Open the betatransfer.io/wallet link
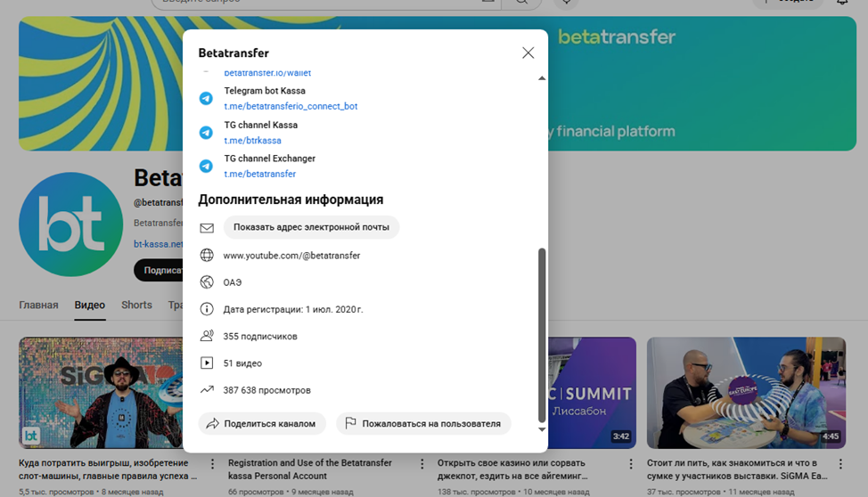 [267, 73]
